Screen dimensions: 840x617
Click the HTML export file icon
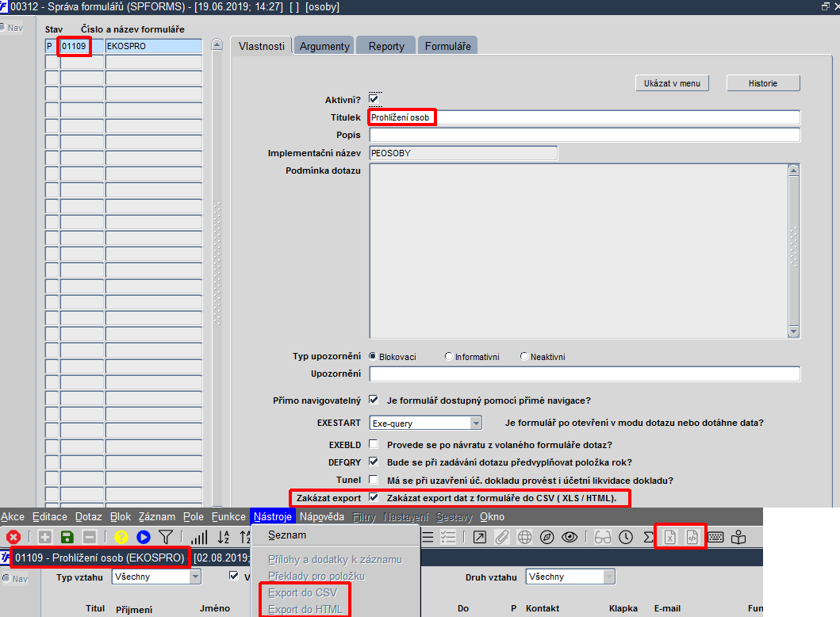692,537
